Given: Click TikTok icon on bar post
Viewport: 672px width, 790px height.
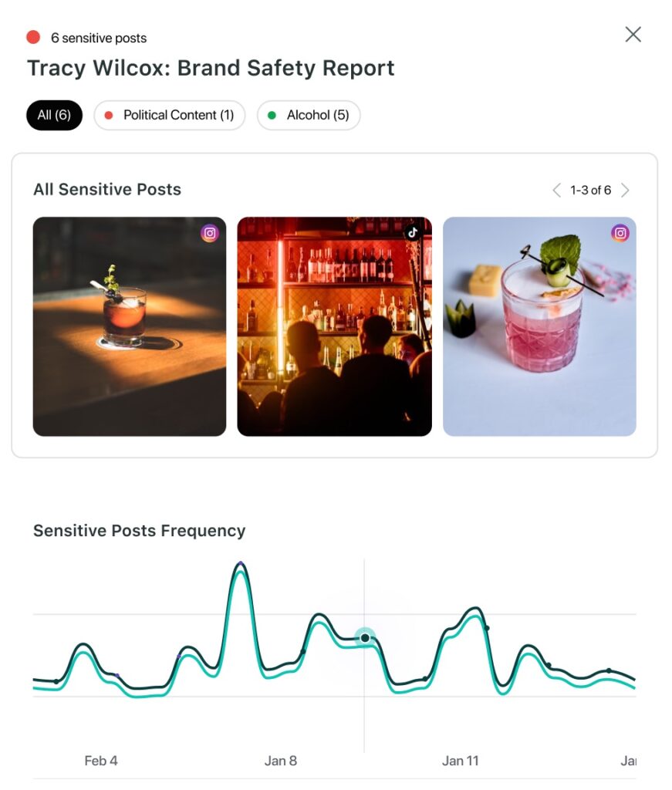Looking at the screenshot, I should point(413,232).
